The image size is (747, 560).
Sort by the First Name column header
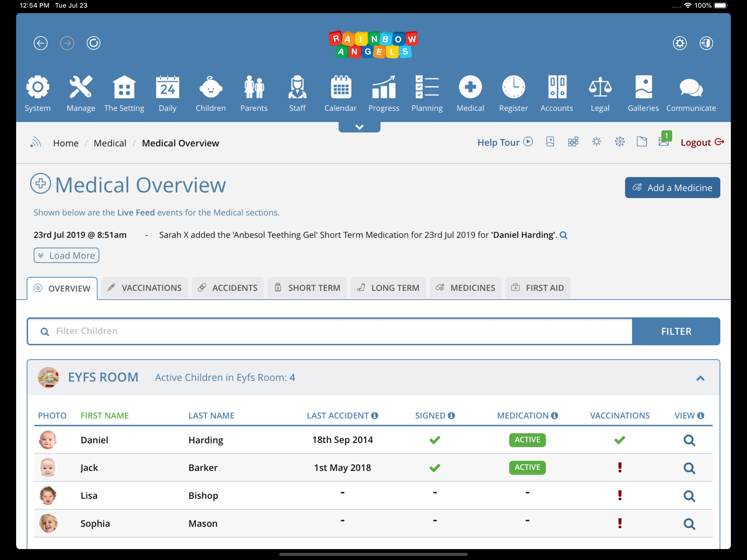pyautogui.click(x=105, y=415)
